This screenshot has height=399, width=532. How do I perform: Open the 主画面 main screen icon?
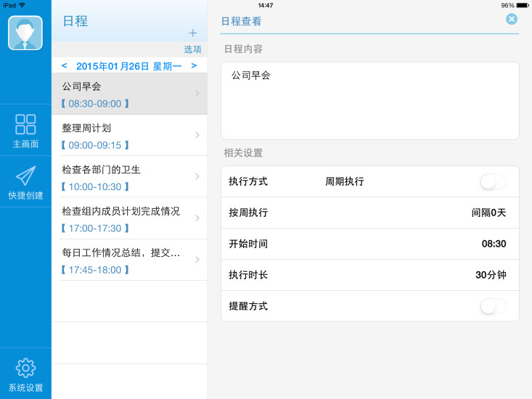click(x=25, y=125)
